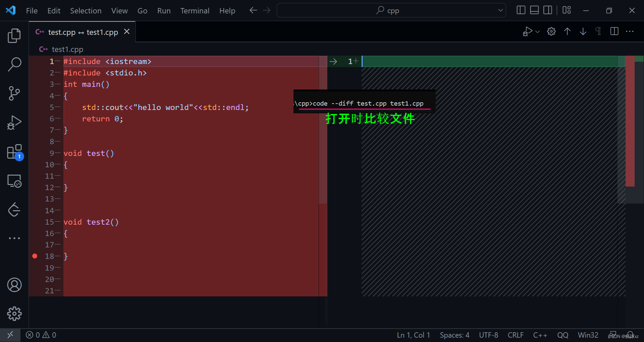Toggle the bottom panel
Viewport: 644px width, 342px height.
pyautogui.click(x=534, y=10)
